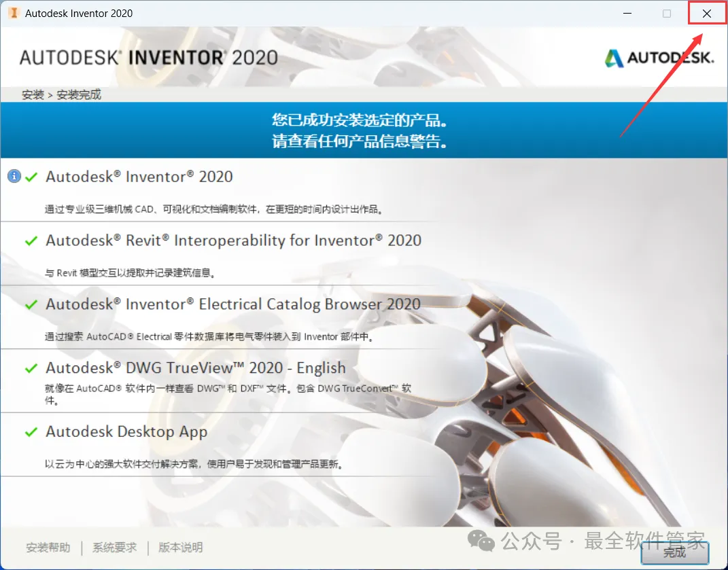Click the checkmark beside Revit Interoperability for Inventor
728x570 pixels.
31,241
